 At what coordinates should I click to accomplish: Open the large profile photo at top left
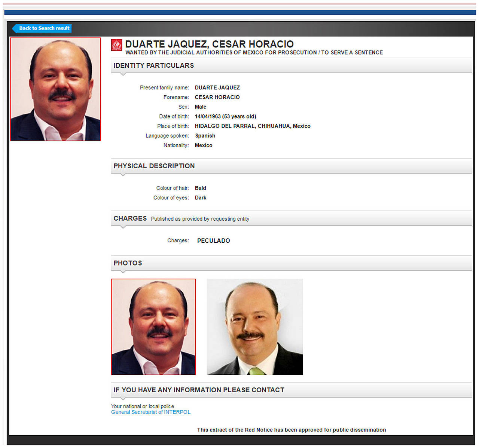55,89
